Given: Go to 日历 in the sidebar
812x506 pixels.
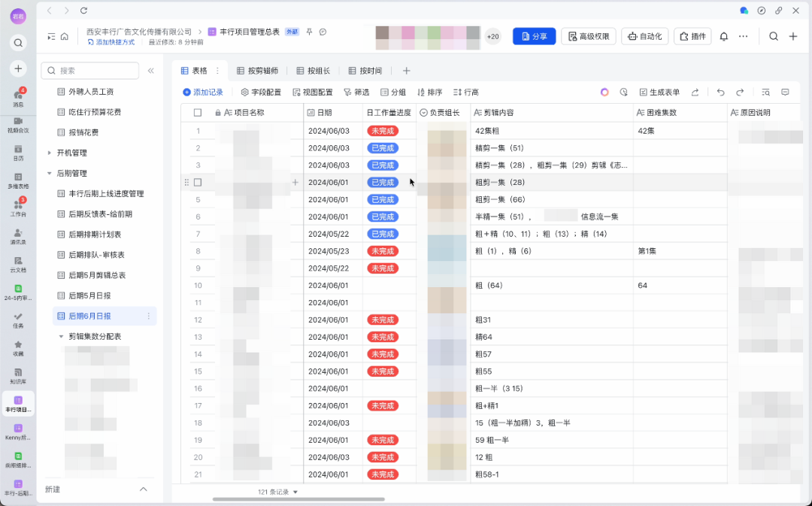Looking at the screenshot, I should [x=18, y=153].
